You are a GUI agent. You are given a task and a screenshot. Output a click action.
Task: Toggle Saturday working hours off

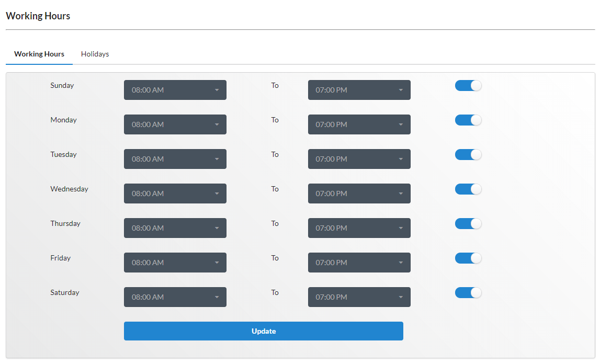point(468,292)
